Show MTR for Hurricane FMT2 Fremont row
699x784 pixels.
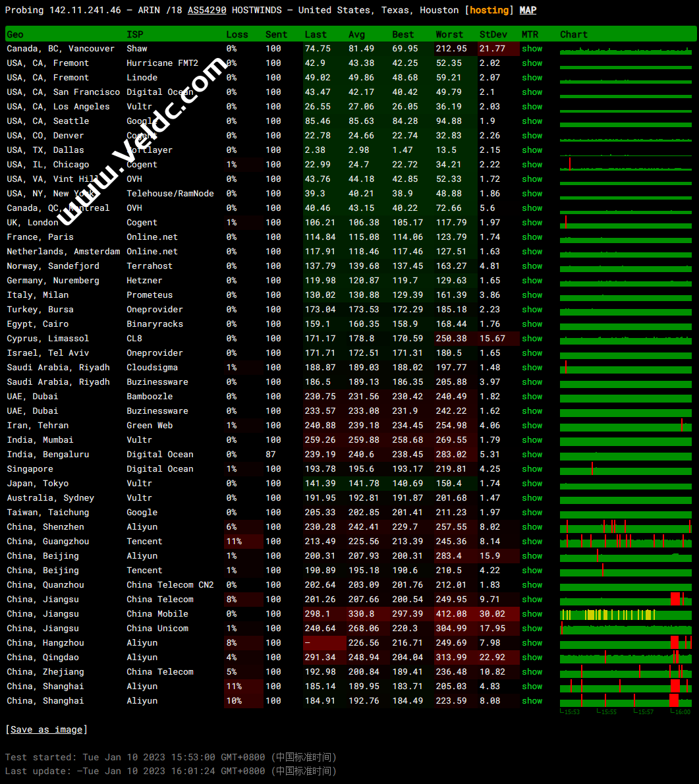click(532, 63)
